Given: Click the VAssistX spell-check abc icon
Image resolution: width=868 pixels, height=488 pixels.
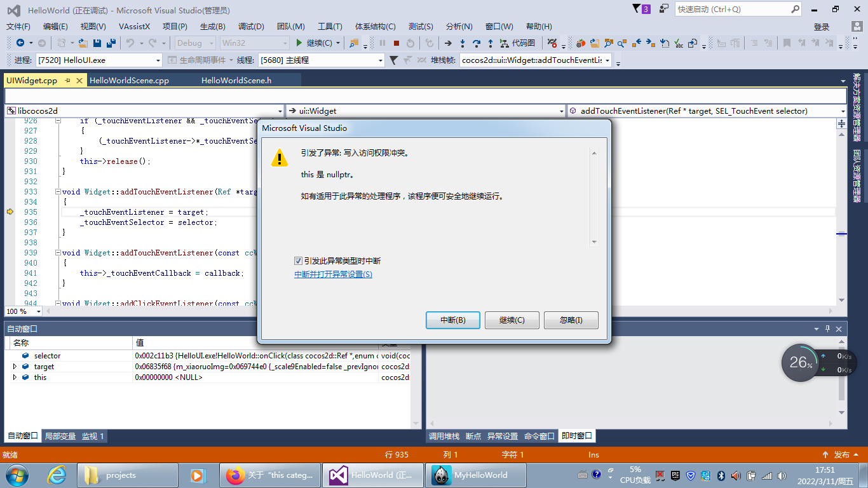Looking at the screenshot, I should point(679,43).
